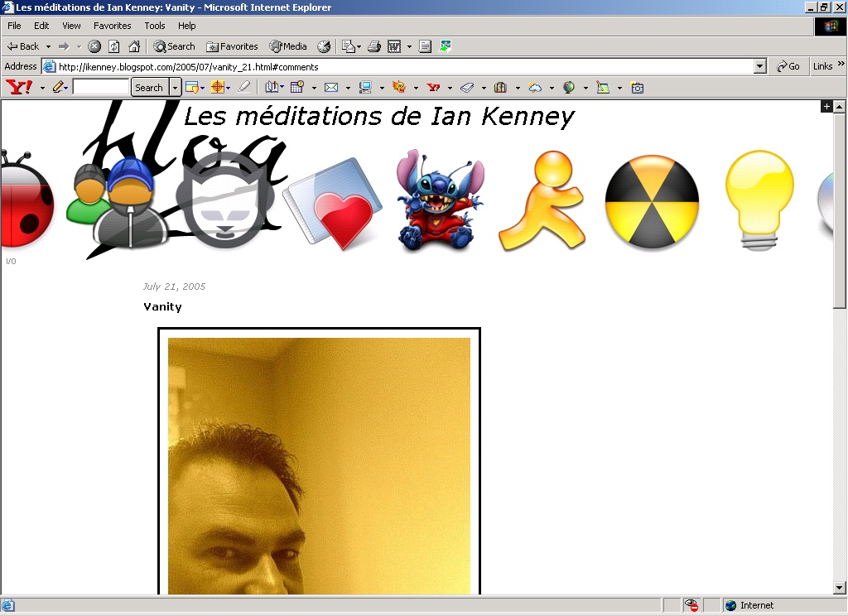Click the 'Les méditations de Ian Kenney' title

(x=379, y=116)
